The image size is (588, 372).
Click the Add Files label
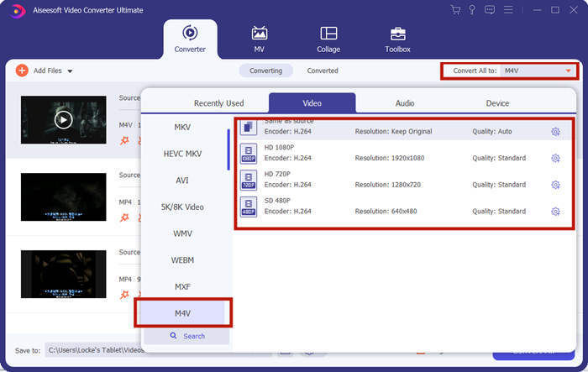click(x=47, y=71)
